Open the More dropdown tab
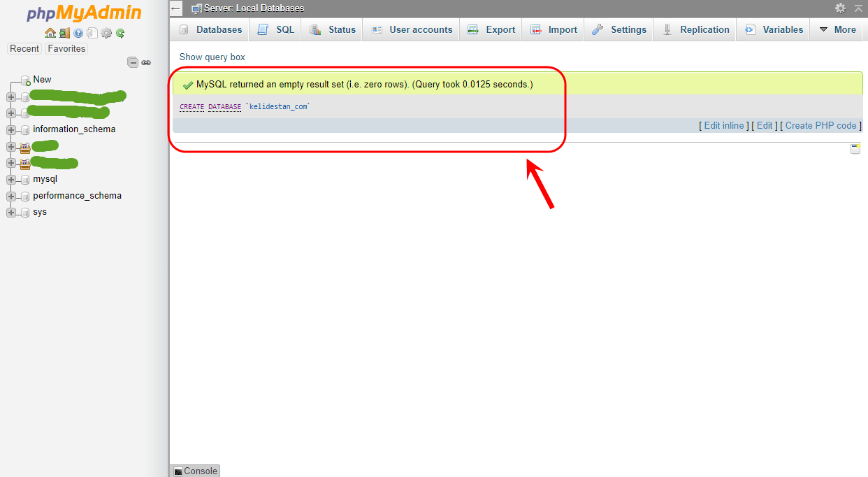The width and height of the screenshot is (868, 477). pyautogui.click(x=837, y=29)
